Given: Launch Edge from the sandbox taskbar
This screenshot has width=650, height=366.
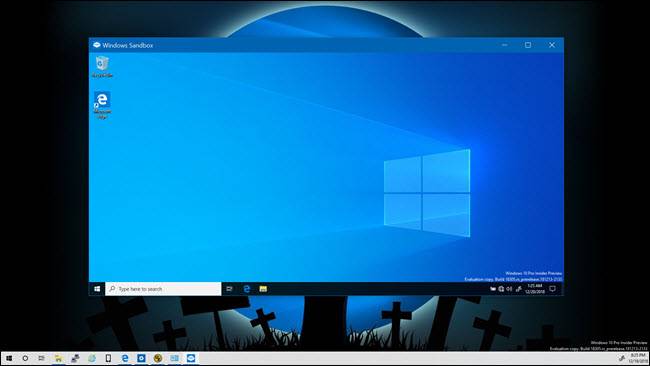Looking at the screenshot, I should [x=247, y=289].
